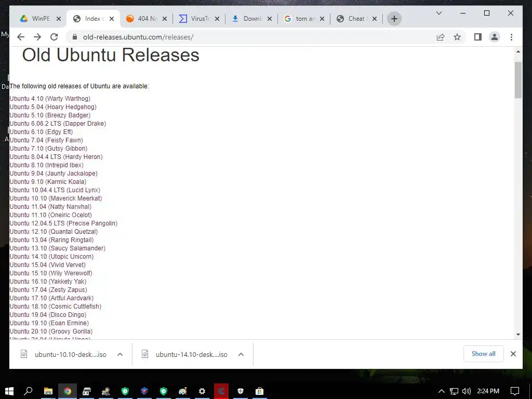This screenshot has height=399, width=532.
Task: Open Windows taskbar search
Action: coord(28,391)
